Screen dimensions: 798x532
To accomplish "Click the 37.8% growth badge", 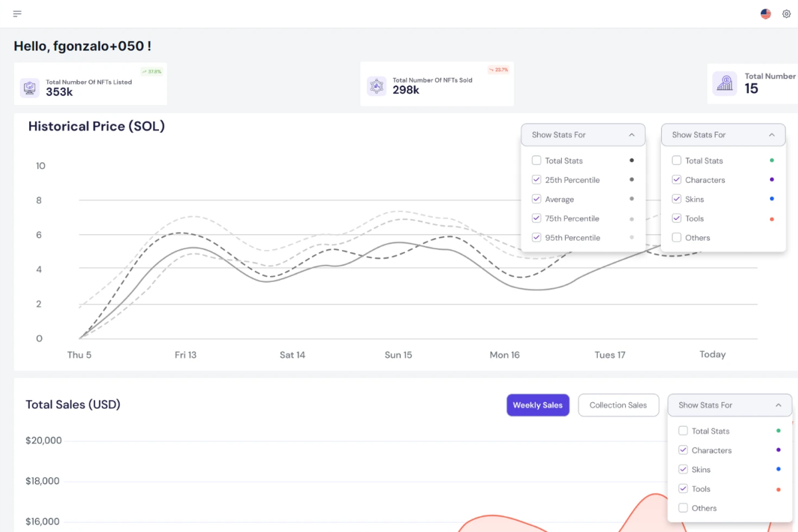I will 152,72.
